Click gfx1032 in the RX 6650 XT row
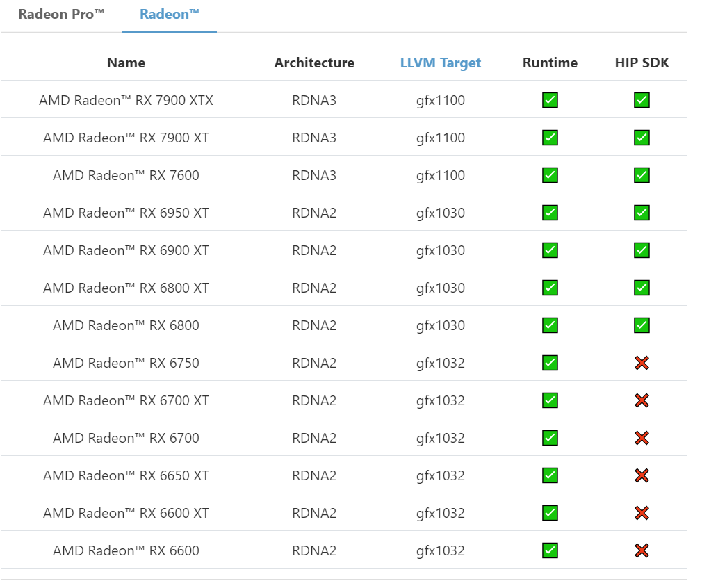Image resolution: width=702 pixels, height=588 pixels. click(441, 475)
